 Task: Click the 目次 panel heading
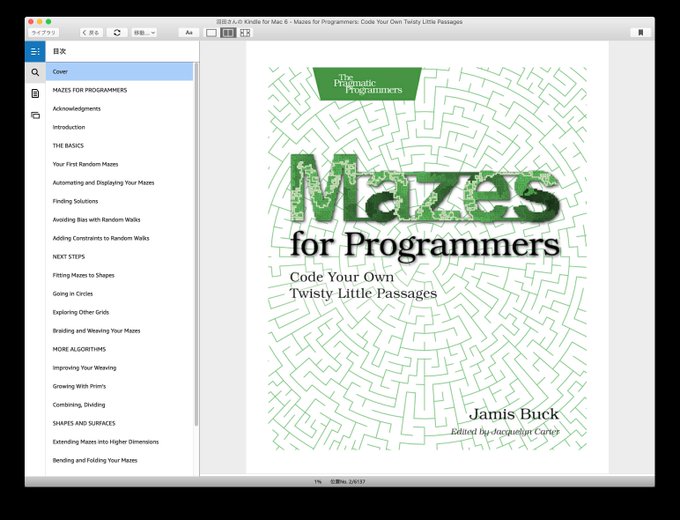point(59,51)
